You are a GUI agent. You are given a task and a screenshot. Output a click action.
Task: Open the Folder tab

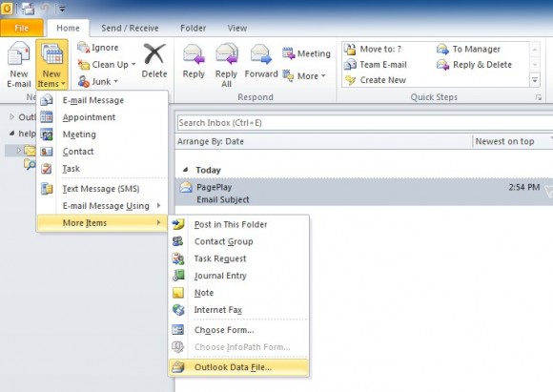[193, 28]
